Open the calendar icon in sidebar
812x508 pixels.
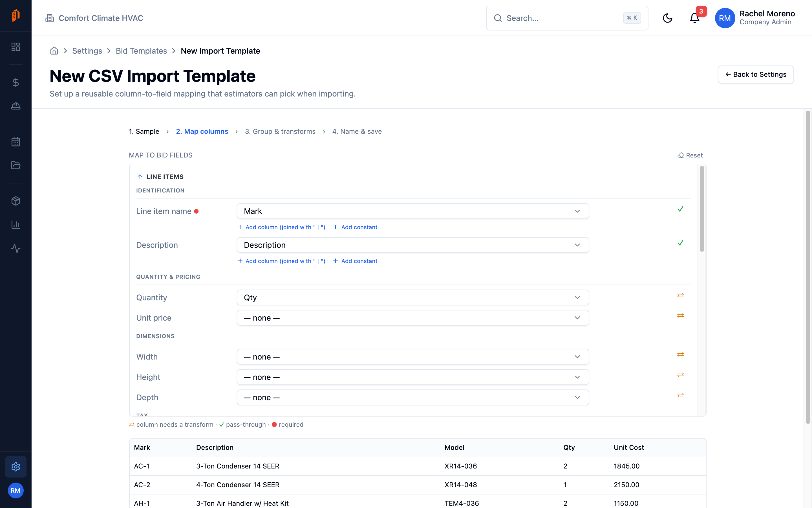[16, 141]
